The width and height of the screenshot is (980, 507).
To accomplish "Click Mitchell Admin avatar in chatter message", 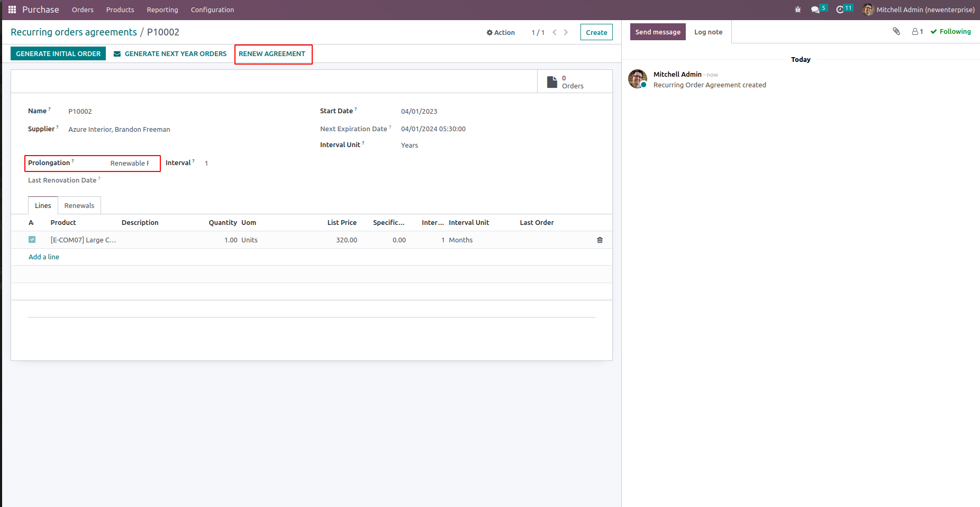I will pyautogui.click(x=638, y=79).
